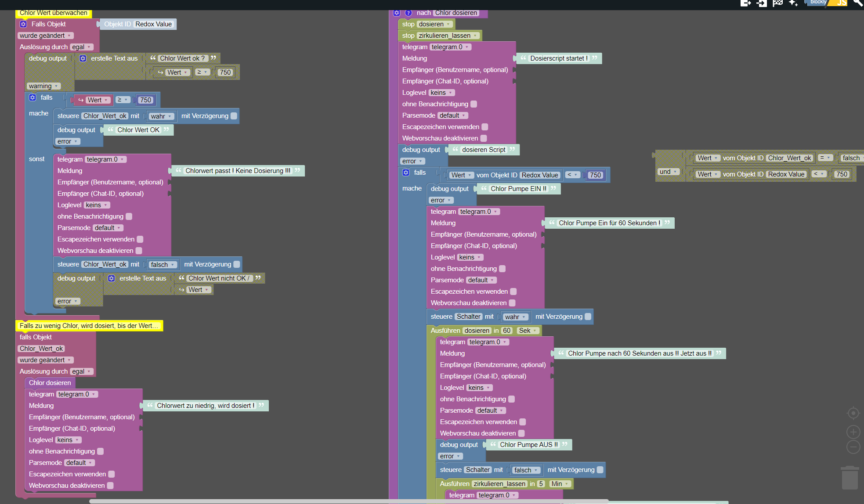Click the sparkles AI icon
Screen dimensions: 864x504
point(793,3)
